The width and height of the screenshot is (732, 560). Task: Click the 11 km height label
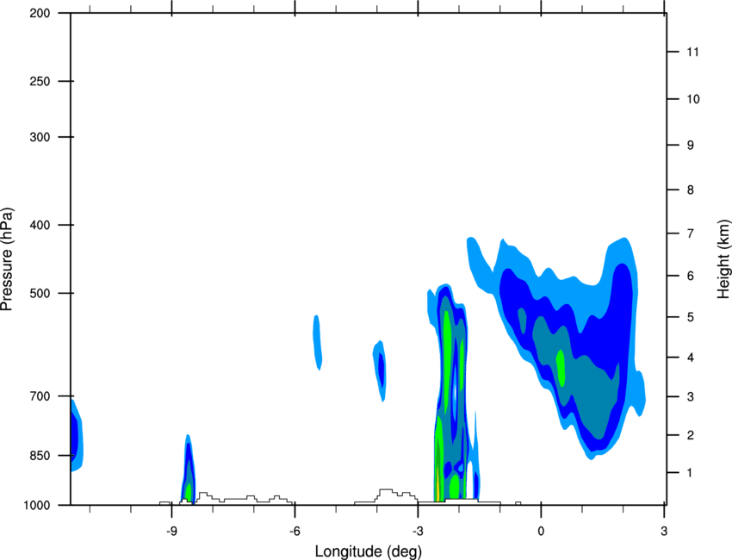coord(692,52)
